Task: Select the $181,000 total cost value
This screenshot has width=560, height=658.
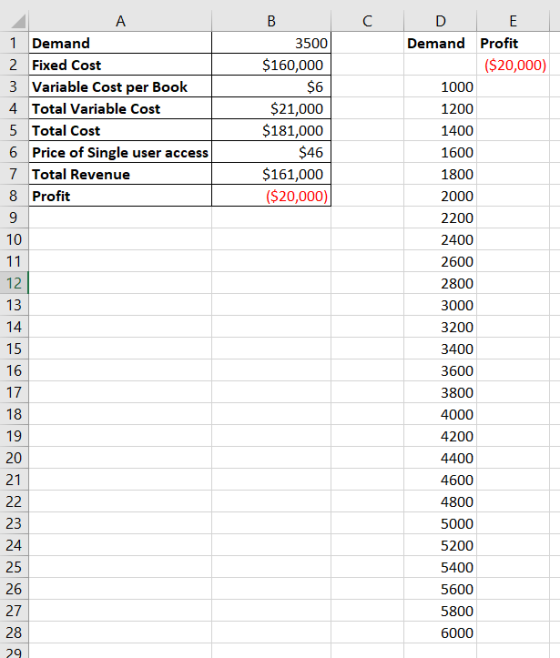Action: 271,130
